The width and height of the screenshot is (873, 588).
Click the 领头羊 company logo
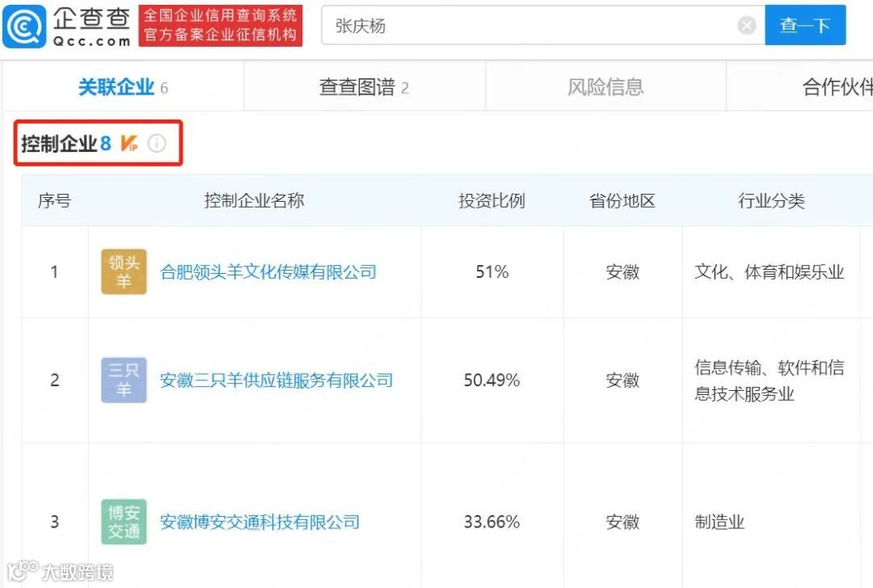[124, 271]
